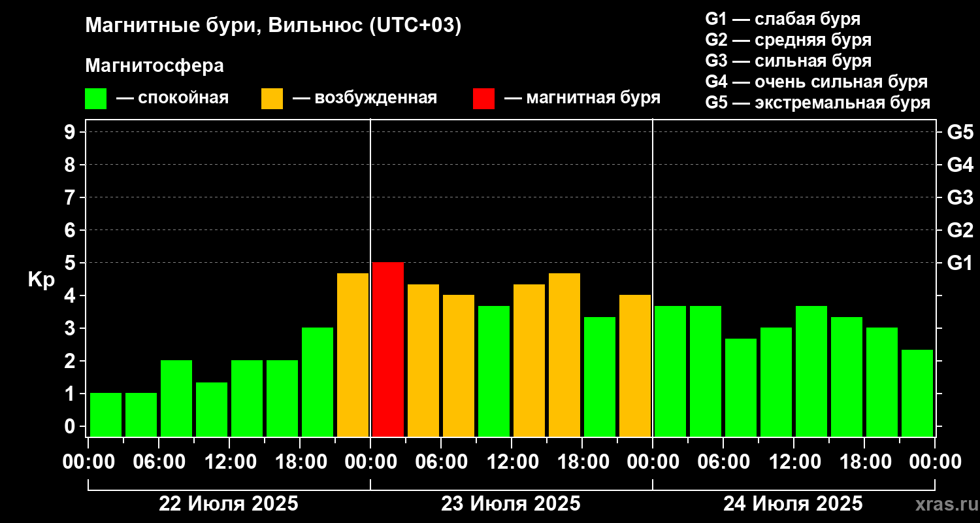Click the 12:00 time label under 23 July
Viewport: 980px width, 523px height.
(x=512, y=462)
